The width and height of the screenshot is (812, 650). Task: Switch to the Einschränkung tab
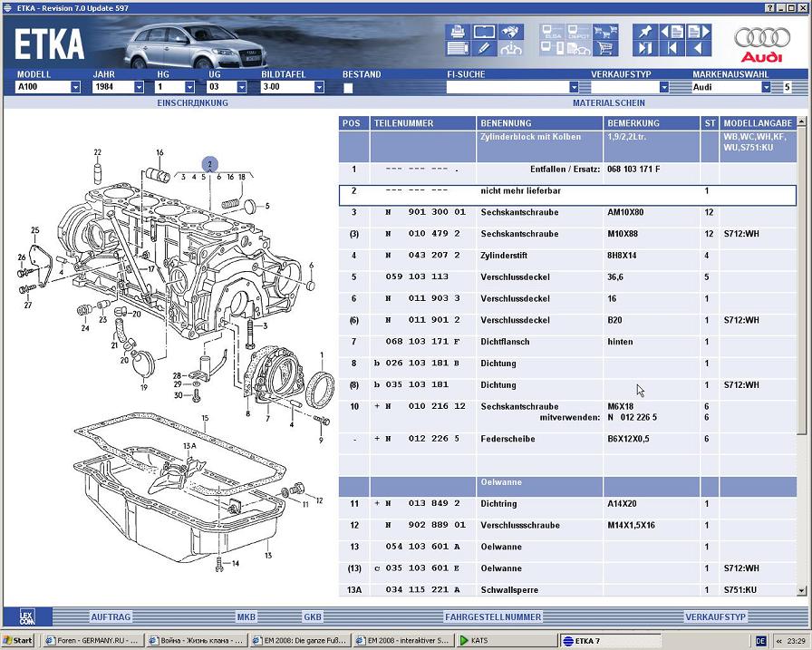click(192, 103)
